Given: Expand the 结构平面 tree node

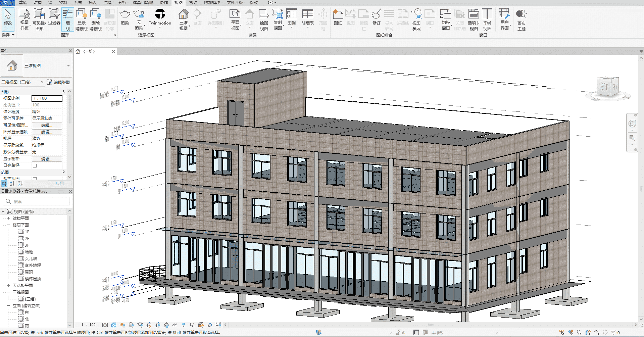Looking at the screenshot, I should (x=8, y=218).
